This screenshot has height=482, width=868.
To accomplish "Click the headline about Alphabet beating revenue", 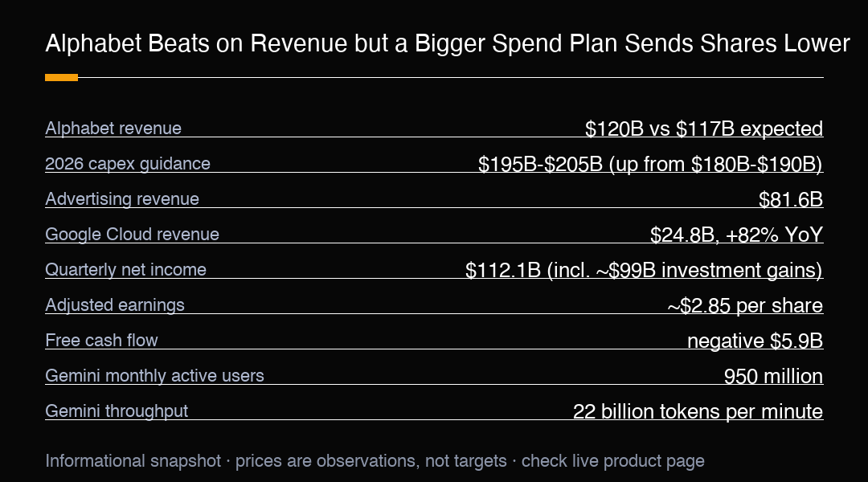I will click(448, 43).
